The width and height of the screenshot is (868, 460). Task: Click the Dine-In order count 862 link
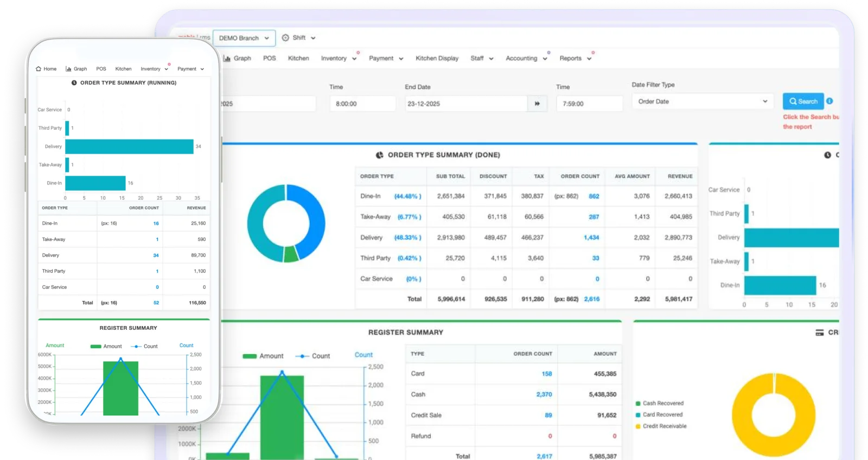(594, 196)
